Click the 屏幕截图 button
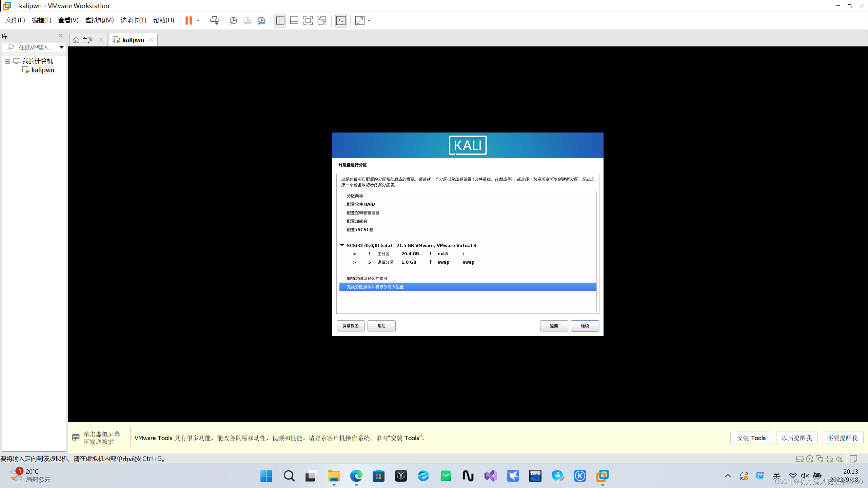This screenshot has width=868, height=488. coord(351,326)
